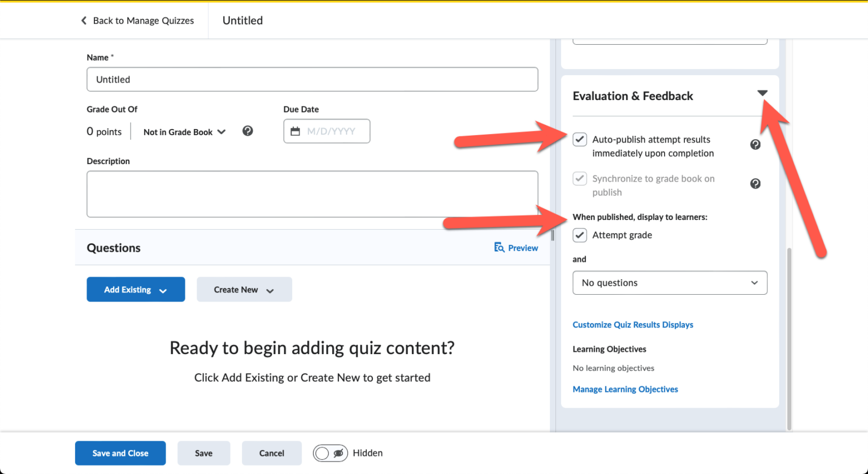Click inside the quiz Name field
This screenshot has height=474, width=868.
[312, 79]
